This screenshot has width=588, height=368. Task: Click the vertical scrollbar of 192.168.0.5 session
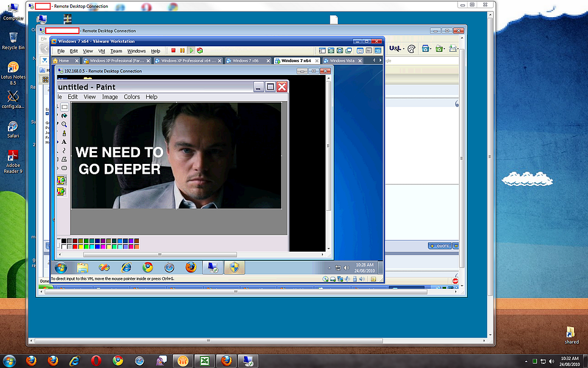click(x=329, y=146)
